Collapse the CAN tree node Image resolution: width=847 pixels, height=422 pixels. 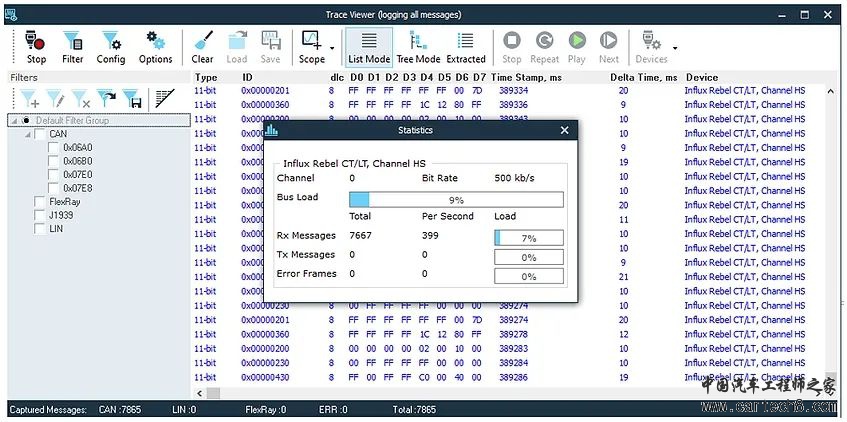(28, 134)
